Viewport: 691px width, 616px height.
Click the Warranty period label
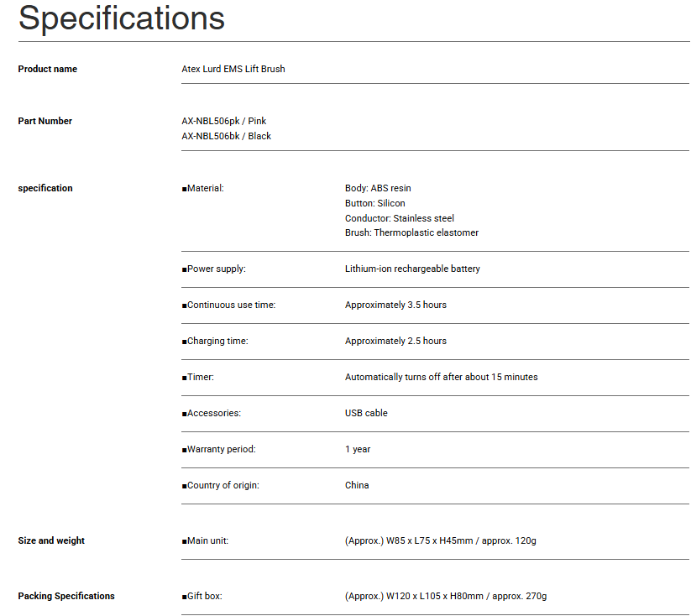(x=221, y=449)
